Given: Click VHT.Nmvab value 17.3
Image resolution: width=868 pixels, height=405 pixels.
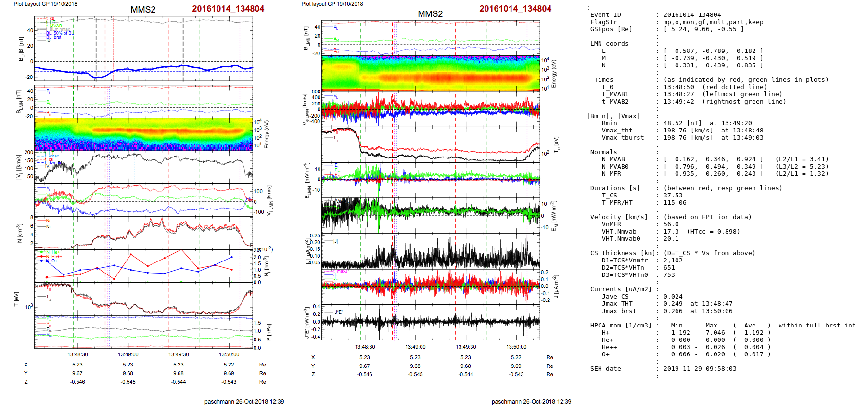Looking at the screenshot, I should 671,232.
